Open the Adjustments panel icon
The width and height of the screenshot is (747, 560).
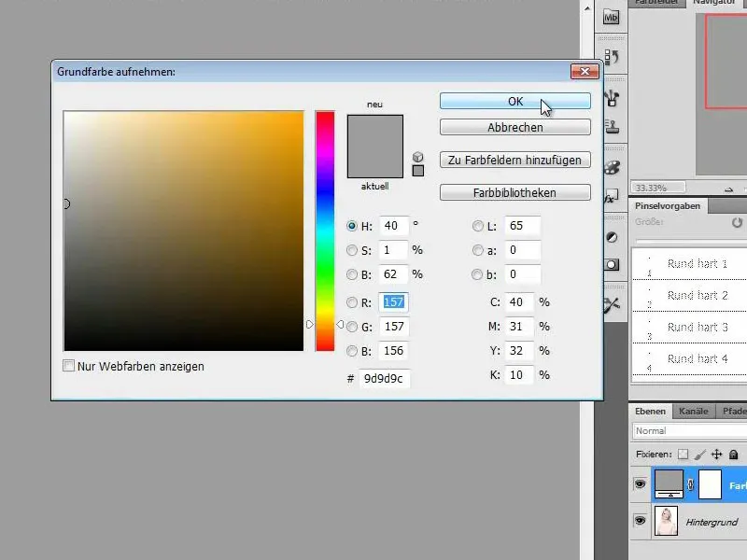click(612, 238)
